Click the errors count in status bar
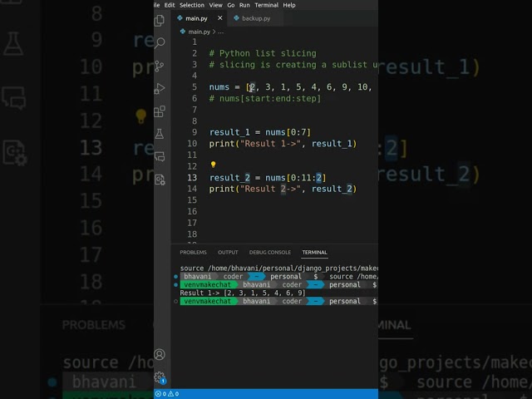This screenshot has width=532, height=399. (160, 394)
